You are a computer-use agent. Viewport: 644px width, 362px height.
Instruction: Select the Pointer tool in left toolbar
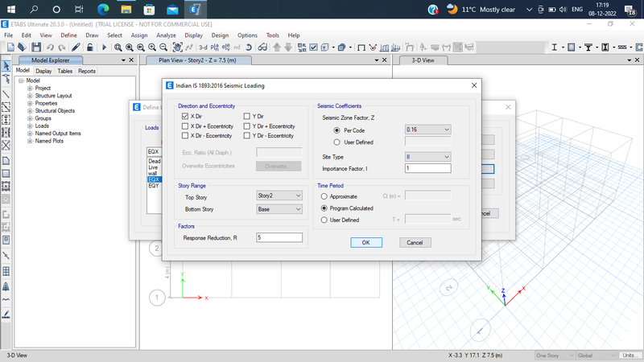pos(6,66)
